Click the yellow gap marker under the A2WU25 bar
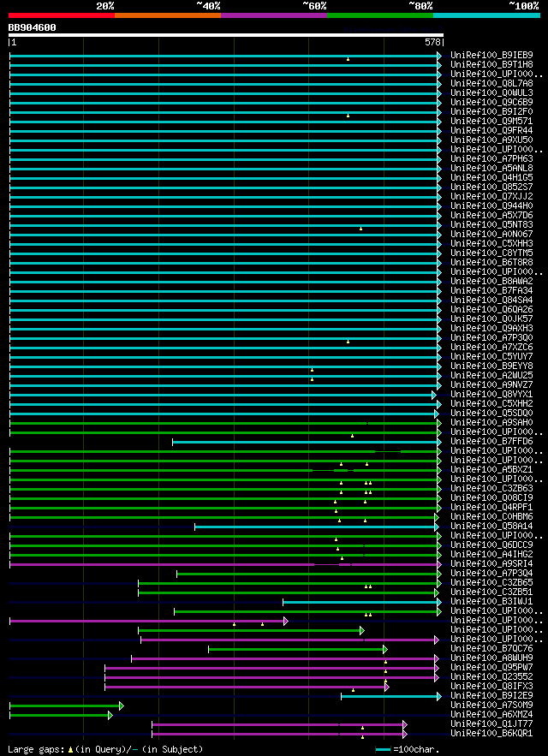 pyautogui.click(x=313, y=379)
